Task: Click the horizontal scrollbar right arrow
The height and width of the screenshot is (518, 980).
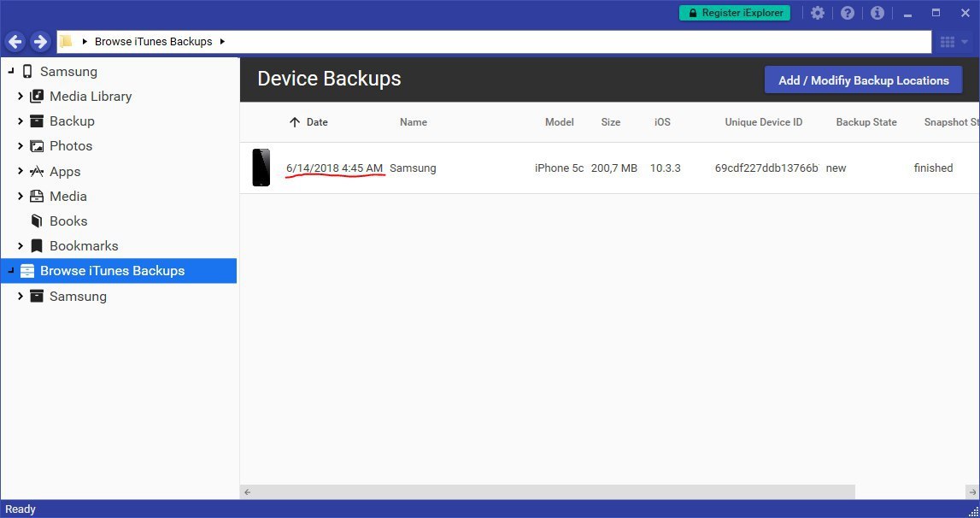Action: (x=972, y=492)
